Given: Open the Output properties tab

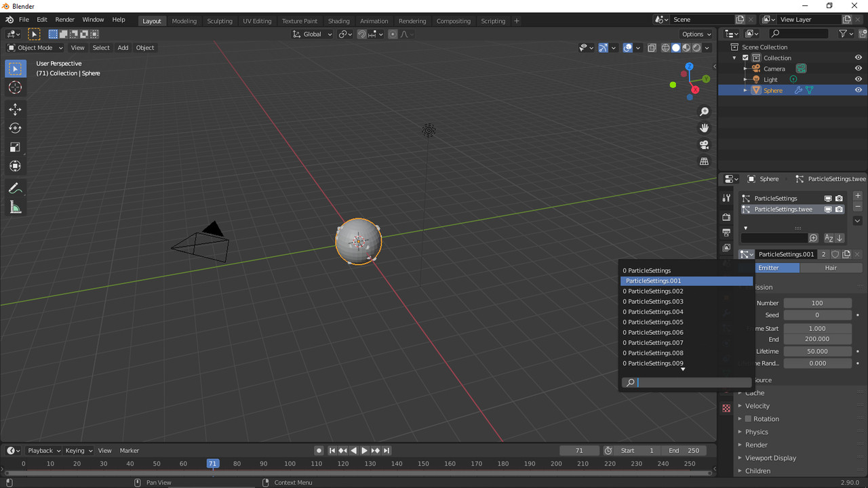Looking at the screenshot, I should [x=726, y=232].
